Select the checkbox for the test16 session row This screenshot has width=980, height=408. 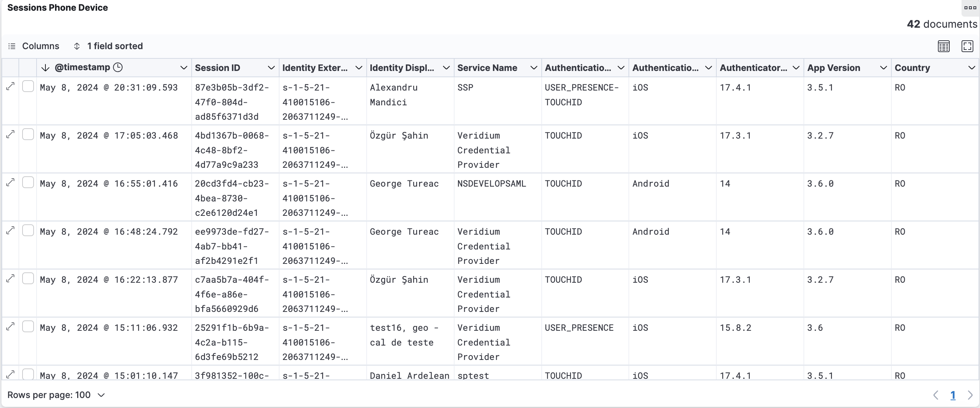pos(28,326)
